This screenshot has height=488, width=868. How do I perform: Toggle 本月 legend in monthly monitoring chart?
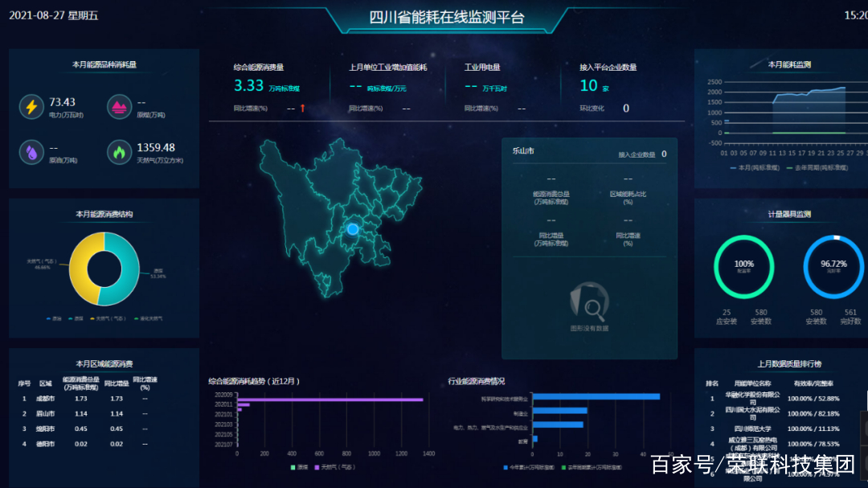[x=755, y=168]
